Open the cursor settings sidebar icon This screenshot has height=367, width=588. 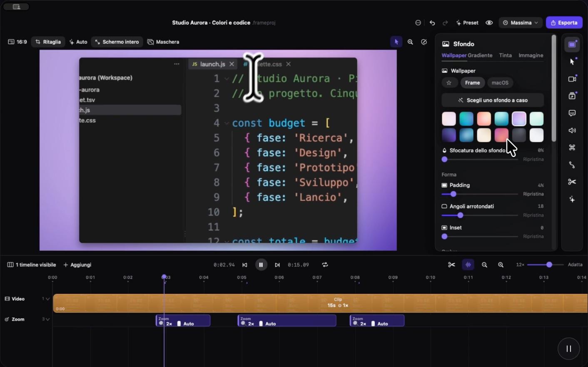point(572,62)
